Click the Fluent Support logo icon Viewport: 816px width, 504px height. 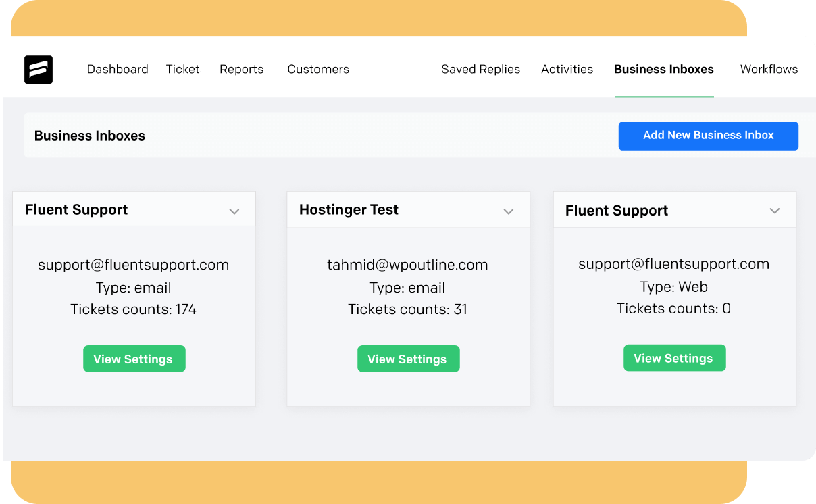[39, 70]
